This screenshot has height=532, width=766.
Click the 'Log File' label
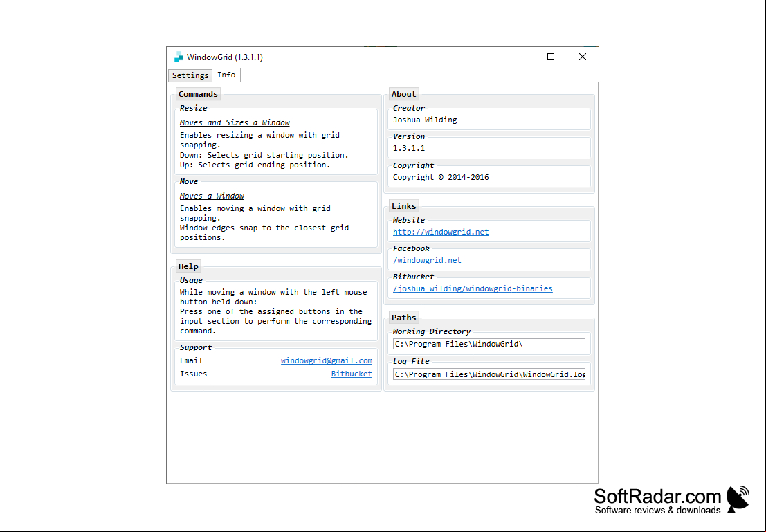point(411,362)
